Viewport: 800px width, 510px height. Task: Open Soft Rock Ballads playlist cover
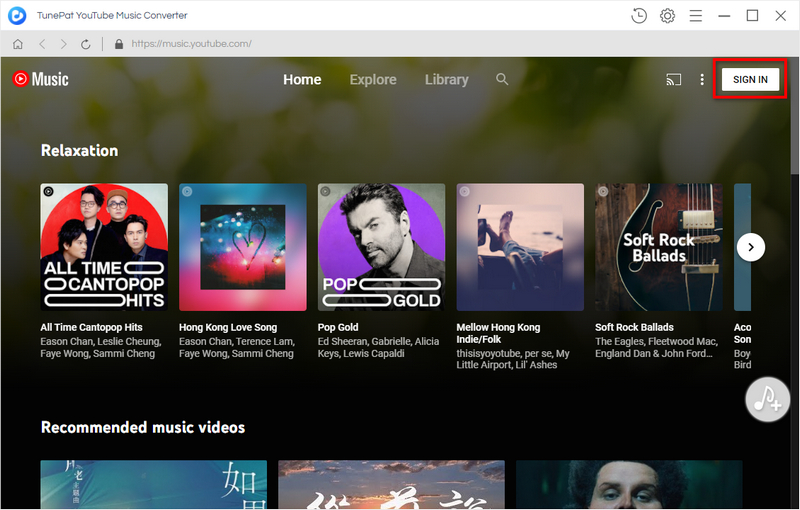(x=659, y=247)
